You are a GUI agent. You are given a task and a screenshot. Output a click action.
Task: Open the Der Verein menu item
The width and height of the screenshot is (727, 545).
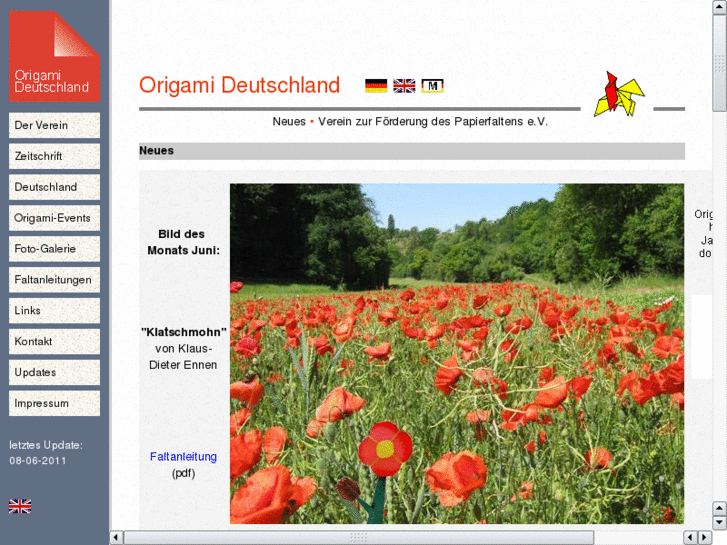pyautogui.click(x=54, y=125)
